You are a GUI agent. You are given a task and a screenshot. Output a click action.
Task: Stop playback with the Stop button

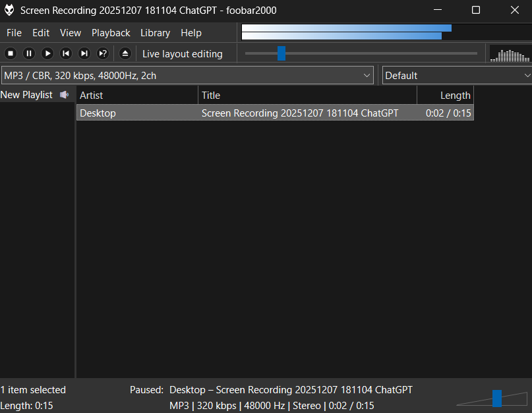(x=11, y=53)
